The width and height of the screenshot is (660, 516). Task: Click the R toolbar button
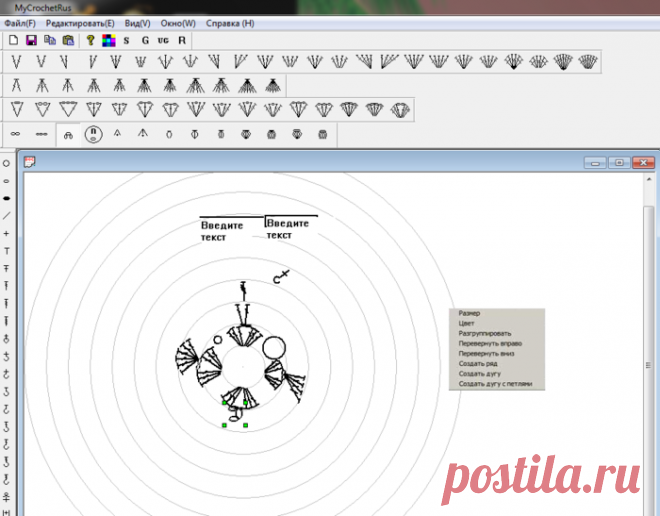pyautogui.click(x=182, y=40)
